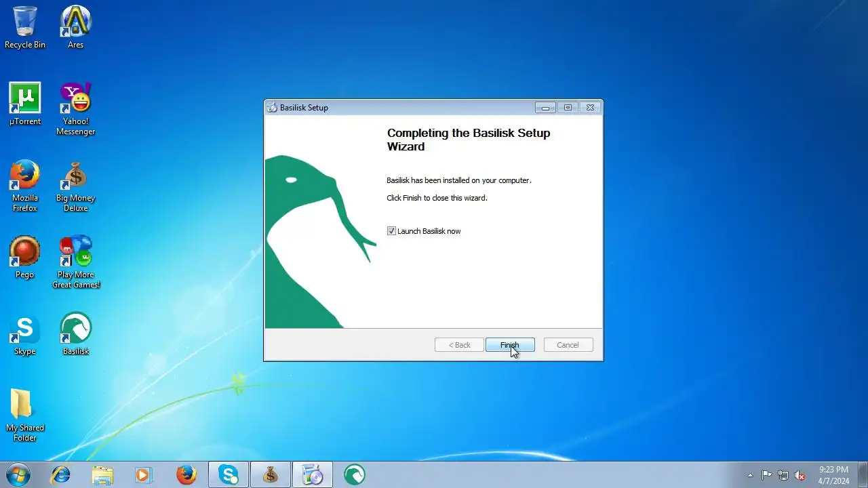
Task: Open Windows Explorer from the taskbar
Action: (102, 475)
